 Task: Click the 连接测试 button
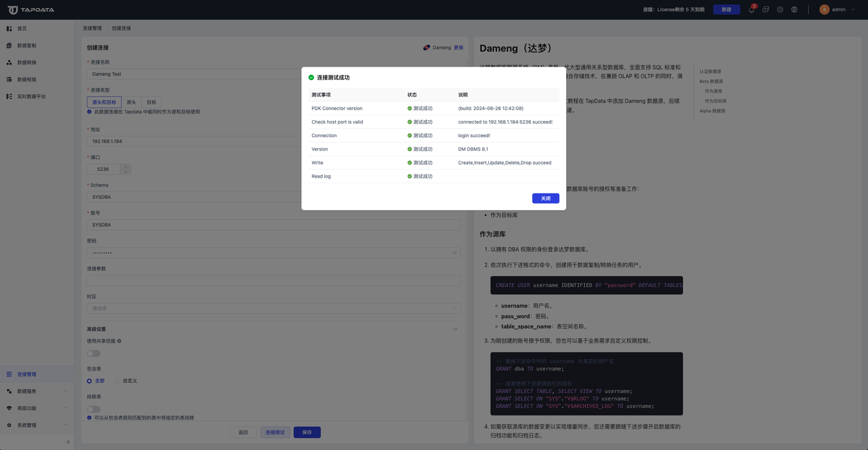pyautogui.click(x=275, y=432)
